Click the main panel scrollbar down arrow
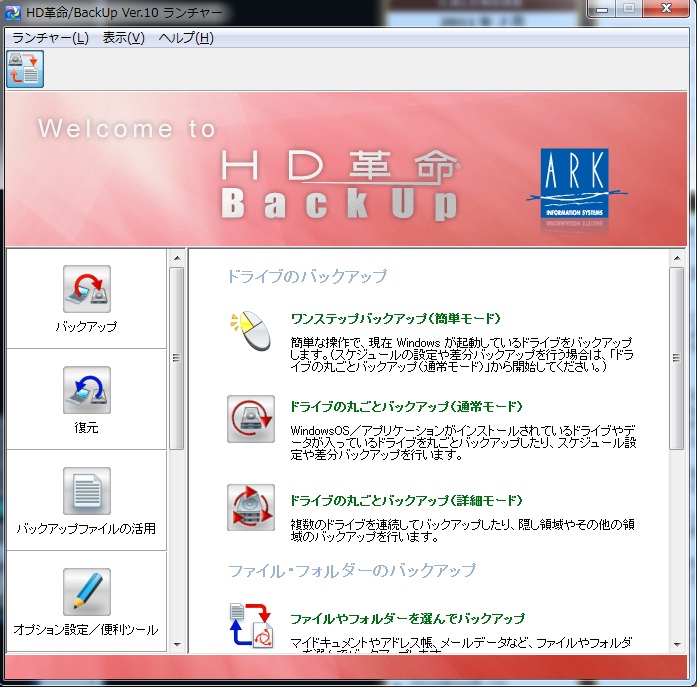Image resolution: width=698 pixels, height=687 pixels. point(677,644)
